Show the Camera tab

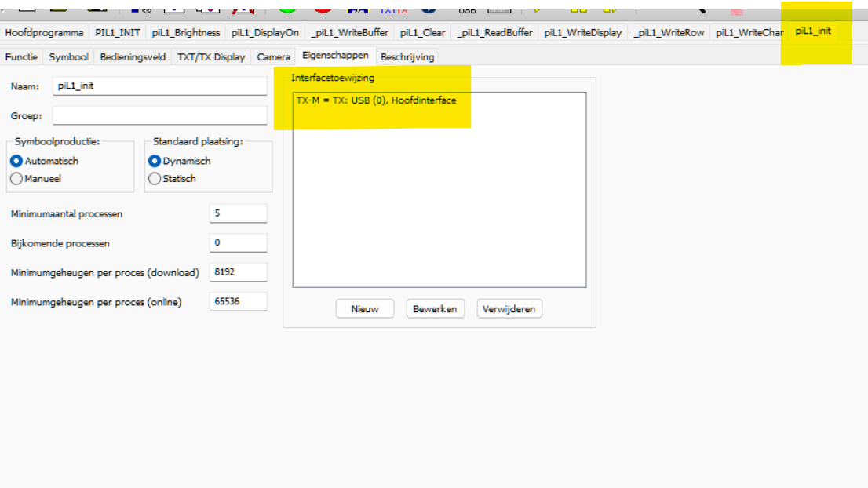273,57
